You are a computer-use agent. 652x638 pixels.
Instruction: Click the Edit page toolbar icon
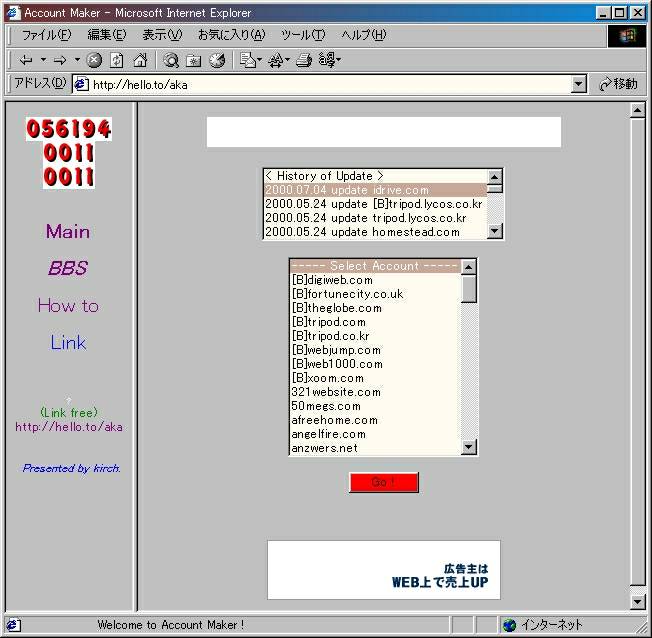pyautogui.click(x=327, y=60)
